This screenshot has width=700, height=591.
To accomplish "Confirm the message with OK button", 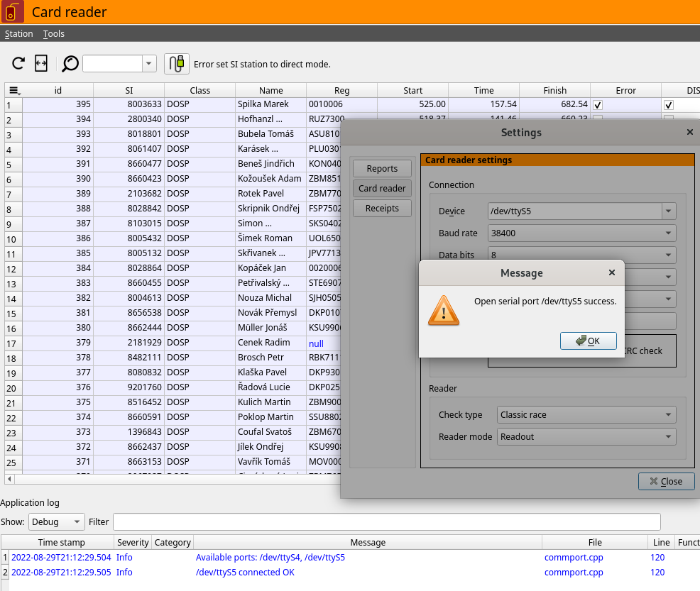I will click(589, 341).
